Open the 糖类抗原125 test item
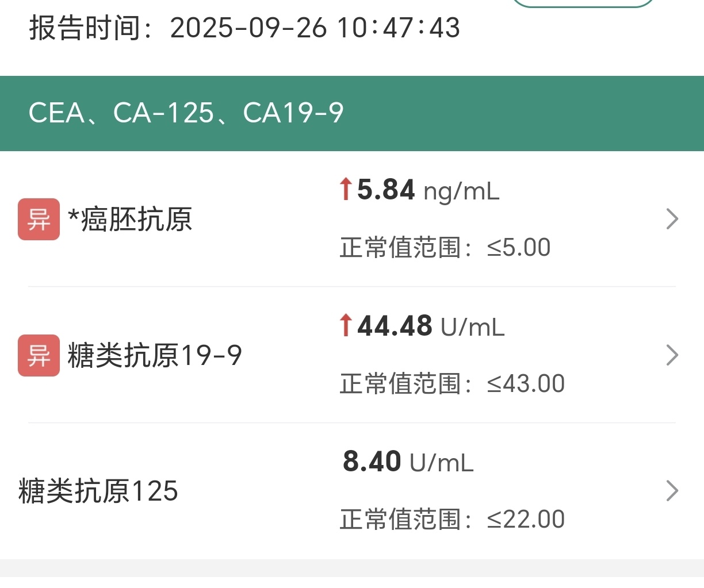 [x=98, y=491]
